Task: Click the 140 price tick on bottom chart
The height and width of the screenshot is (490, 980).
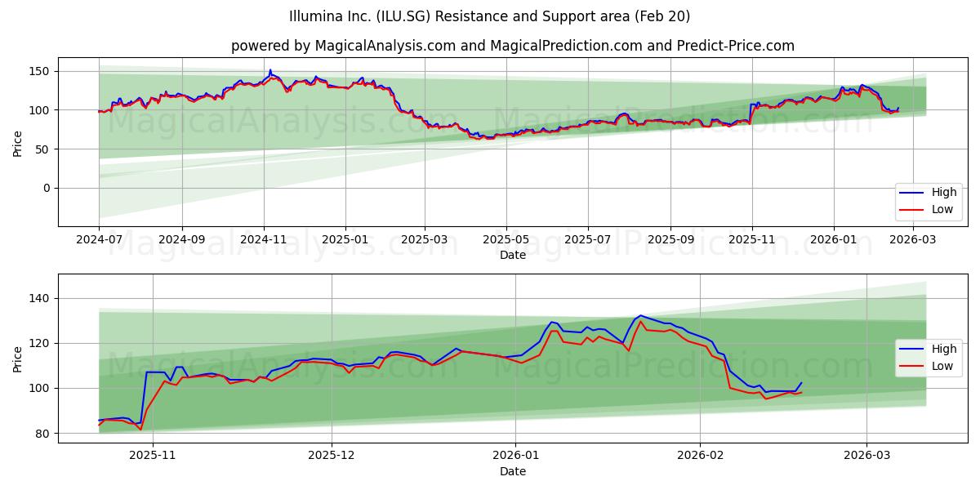Action: (41, 299)
